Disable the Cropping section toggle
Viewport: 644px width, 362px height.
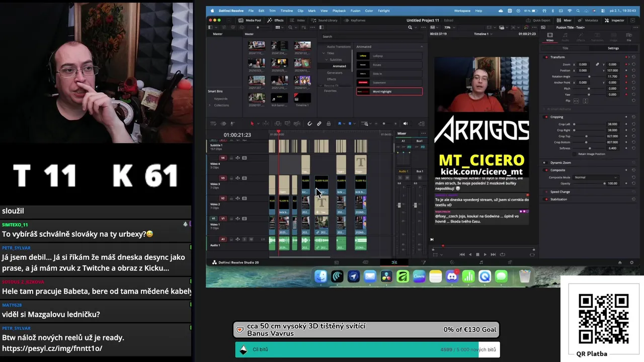click(546, 117)
